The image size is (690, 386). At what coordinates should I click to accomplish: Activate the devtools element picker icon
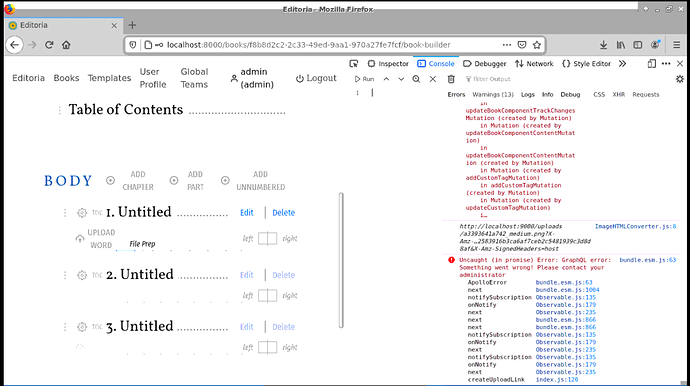(x=353, y=64)
